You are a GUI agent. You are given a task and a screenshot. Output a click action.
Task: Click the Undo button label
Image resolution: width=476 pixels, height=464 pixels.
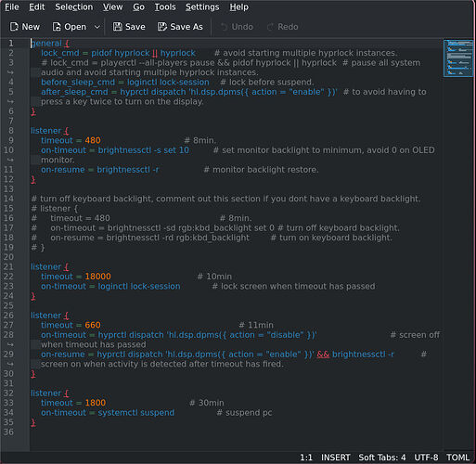[x=242, y=27]
